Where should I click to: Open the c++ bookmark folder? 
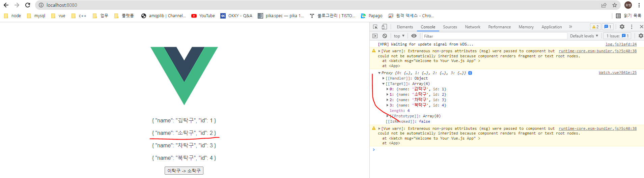point(79,16)
